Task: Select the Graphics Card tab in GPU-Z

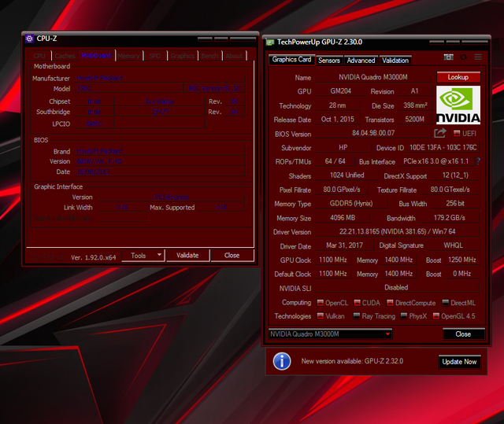Action: 292,60
